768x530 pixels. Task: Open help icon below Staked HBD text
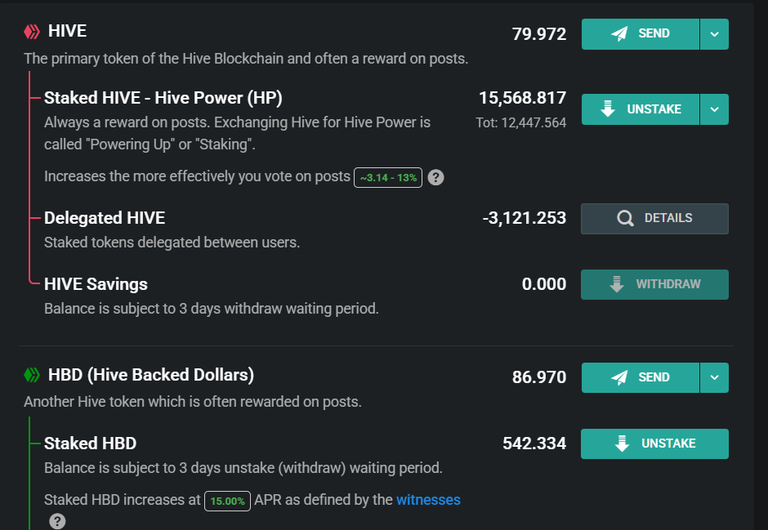(x=57, y=521)
